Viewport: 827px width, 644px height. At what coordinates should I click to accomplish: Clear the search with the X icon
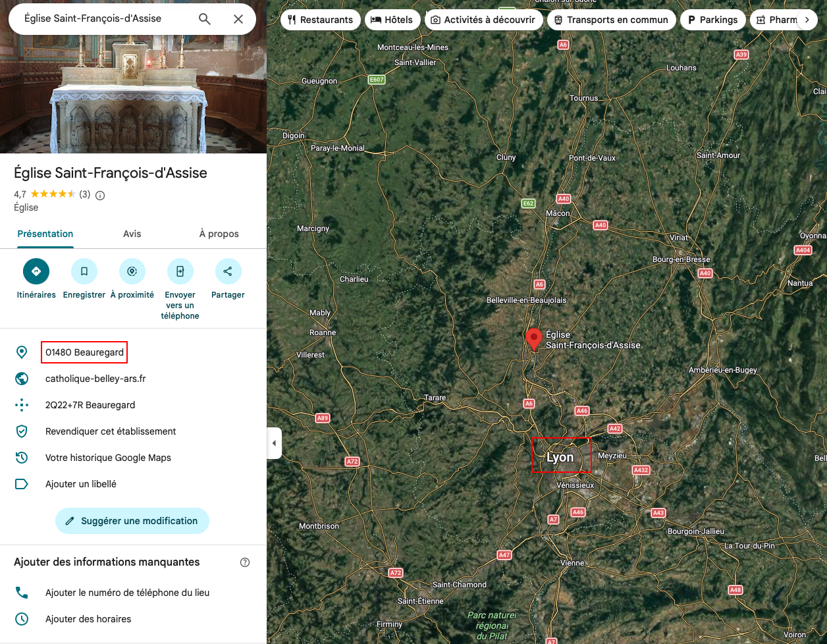(x=238, y=19)
